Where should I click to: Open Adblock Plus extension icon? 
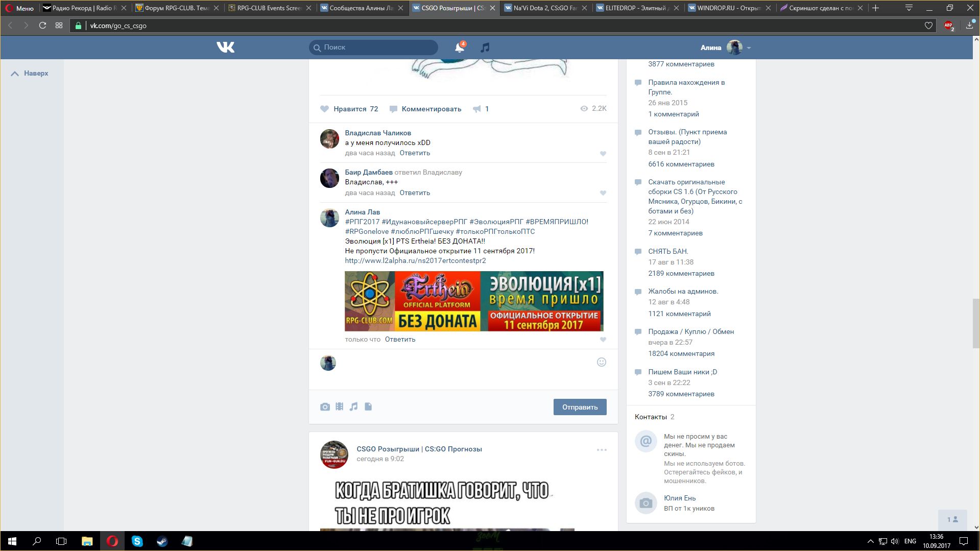(x=949, y=26)
